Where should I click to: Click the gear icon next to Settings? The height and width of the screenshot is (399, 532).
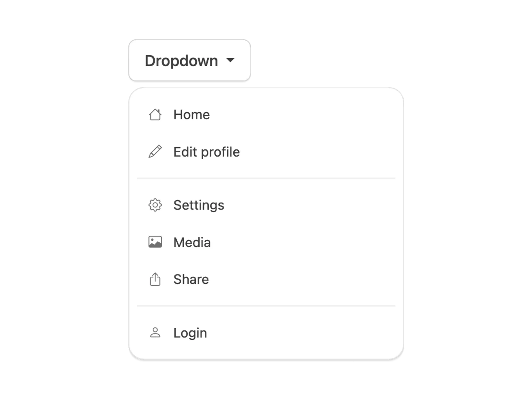pyautogui.click(x=155, y=205)
